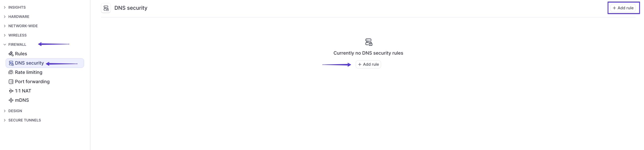Click Add rule below empty-state message

tap(368, 64)
